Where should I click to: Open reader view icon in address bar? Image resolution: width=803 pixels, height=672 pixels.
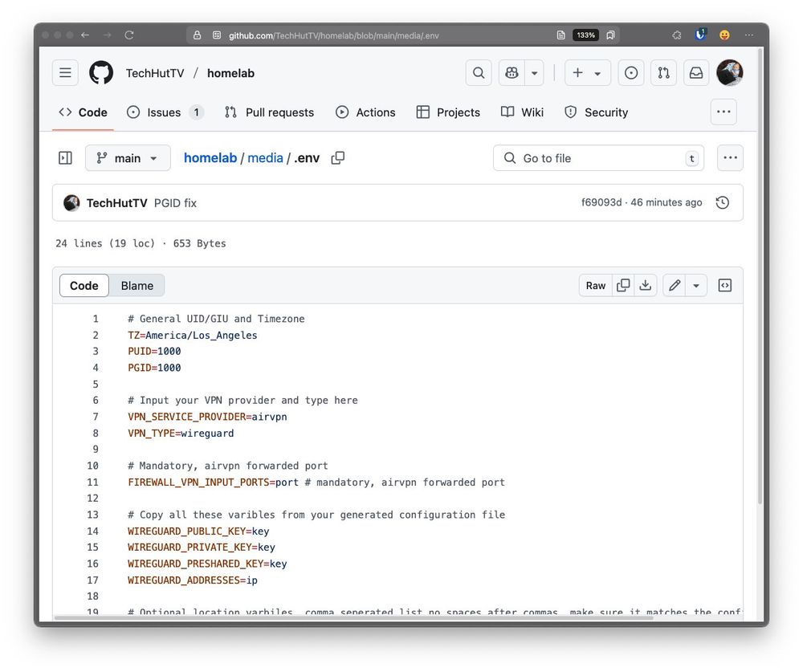[560, 35]
